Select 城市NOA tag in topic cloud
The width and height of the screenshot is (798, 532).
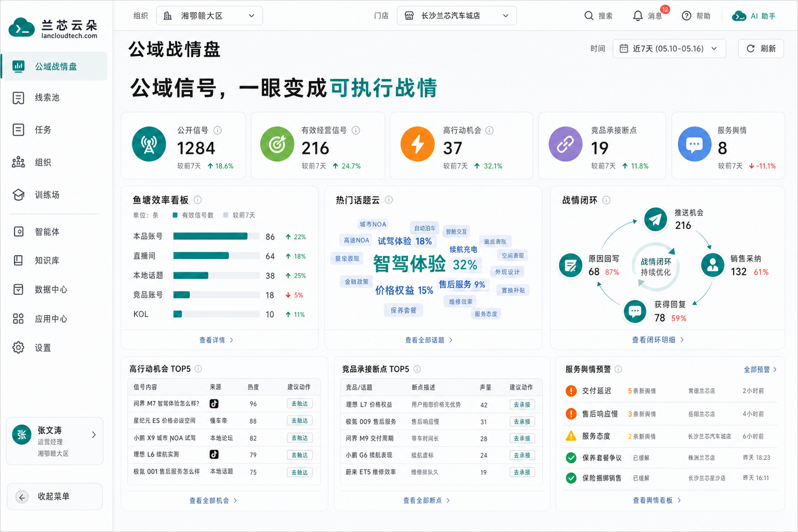pos(373,224)
